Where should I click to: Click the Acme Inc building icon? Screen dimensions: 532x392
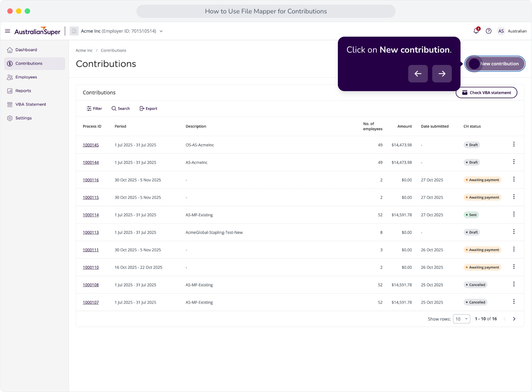(74, 31)
